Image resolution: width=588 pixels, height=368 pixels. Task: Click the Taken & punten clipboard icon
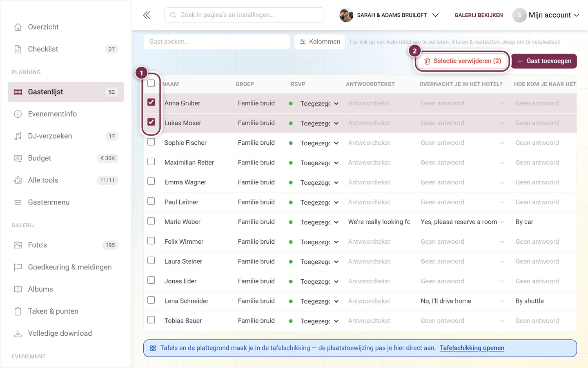click(18, 312)
